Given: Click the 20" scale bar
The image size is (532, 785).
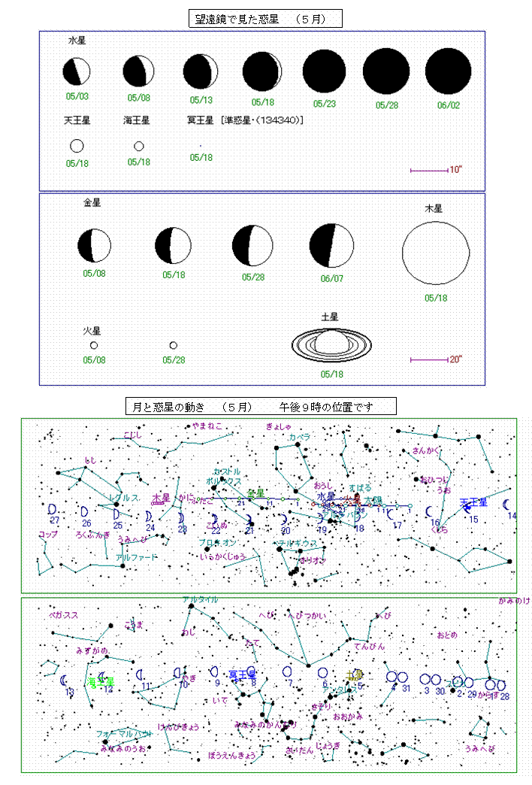Looking at the screenshot, I should [x=429, y=360].
